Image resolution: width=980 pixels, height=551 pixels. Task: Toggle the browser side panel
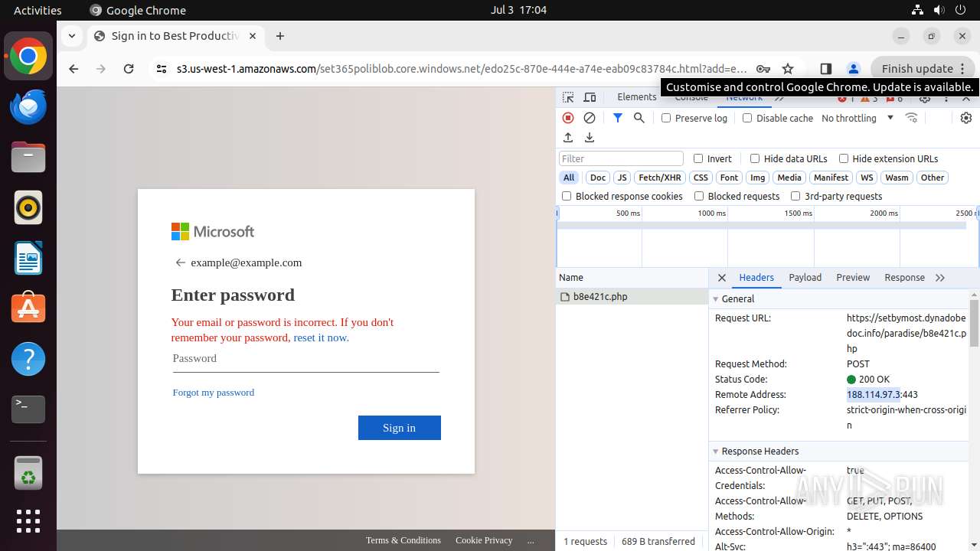click(x=825, y=69)
